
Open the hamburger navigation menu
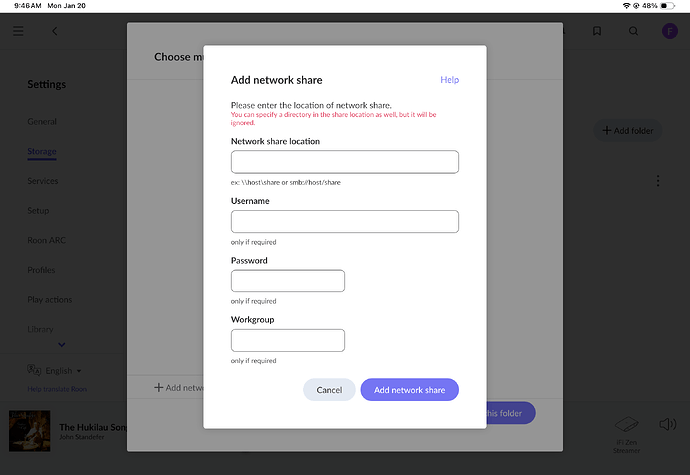click(18, 31)
